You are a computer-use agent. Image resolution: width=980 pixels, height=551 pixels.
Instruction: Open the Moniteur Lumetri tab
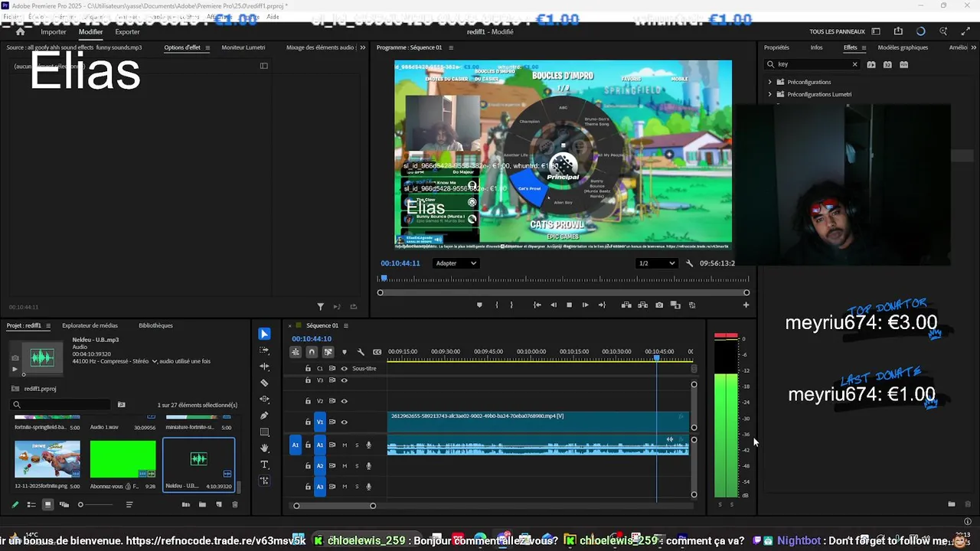click(243, 47)
